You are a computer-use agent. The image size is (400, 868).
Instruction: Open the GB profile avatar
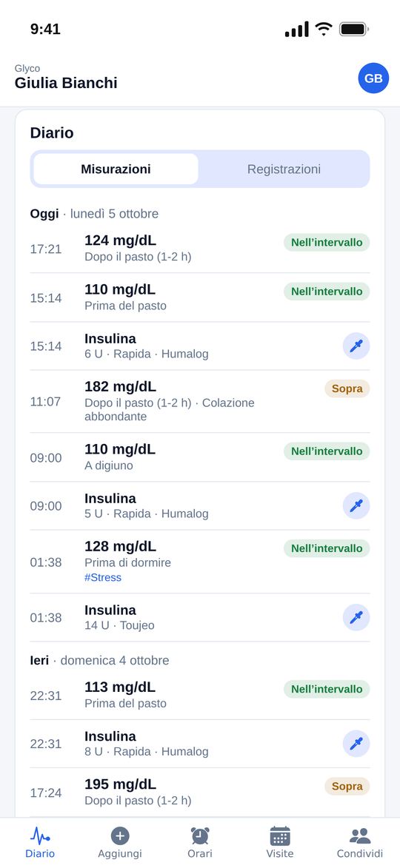coord(373,78)
